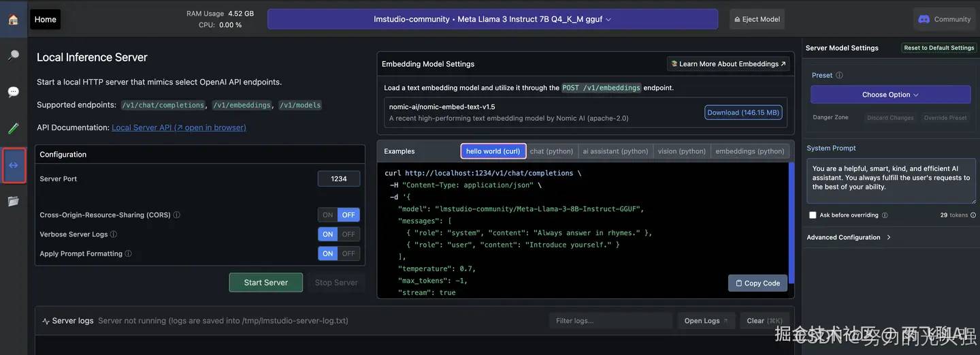The image size is (980, 355).
Task: Open the Local Server API documentation link
Action: (179, 127)
